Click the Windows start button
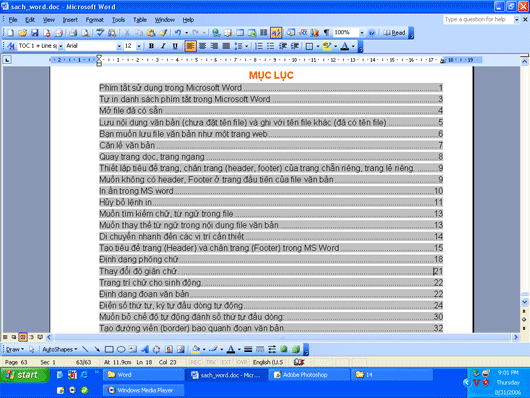Screen dimensions: 530x398 pyautogui.click(x=25, y=375)
